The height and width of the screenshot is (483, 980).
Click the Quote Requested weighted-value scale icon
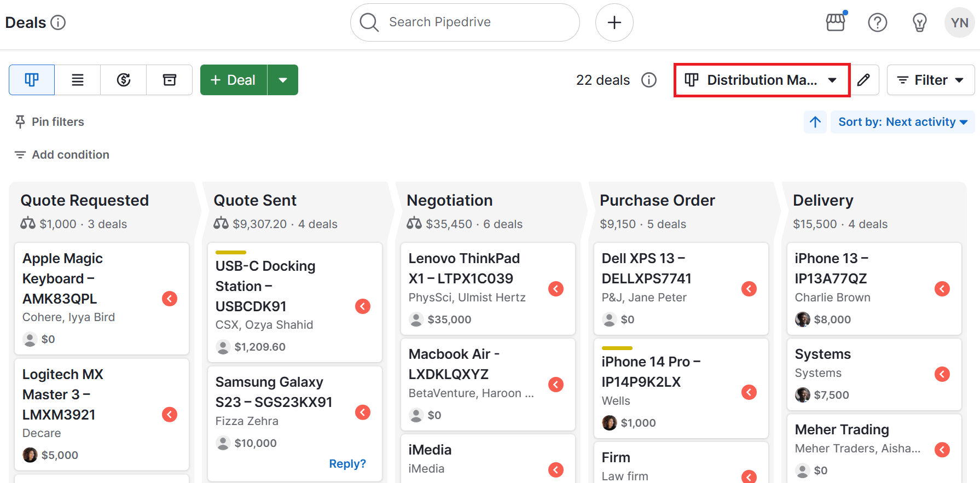tap(28, 223)
